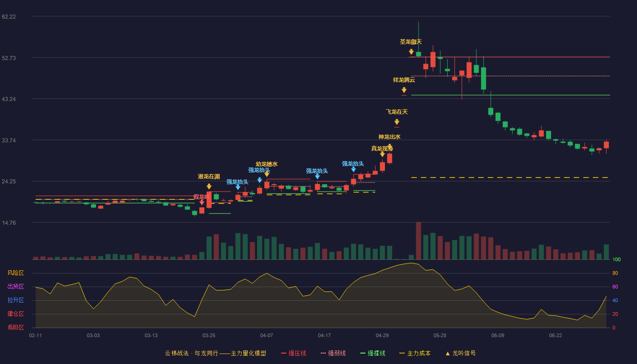The image size is (637, 364).
Task: Click the 飞龙在天 signal arrow
Action: tap(397, 122)
